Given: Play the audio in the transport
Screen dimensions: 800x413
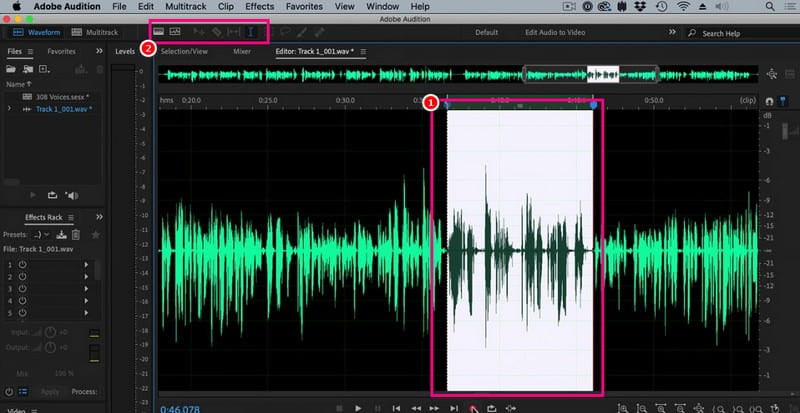Looking at the screenshot, I should pos(358,408).
